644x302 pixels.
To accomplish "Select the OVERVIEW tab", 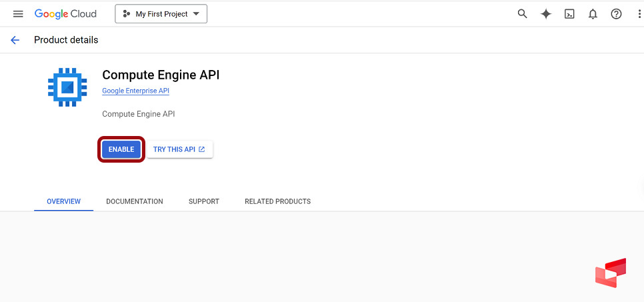I will click(63, 201).
